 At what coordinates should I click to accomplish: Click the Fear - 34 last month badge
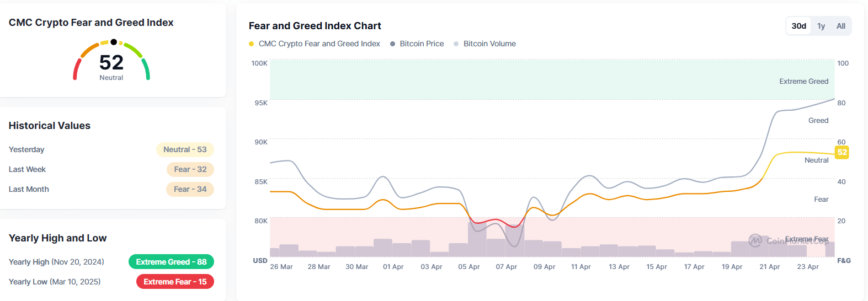(190, 189)
